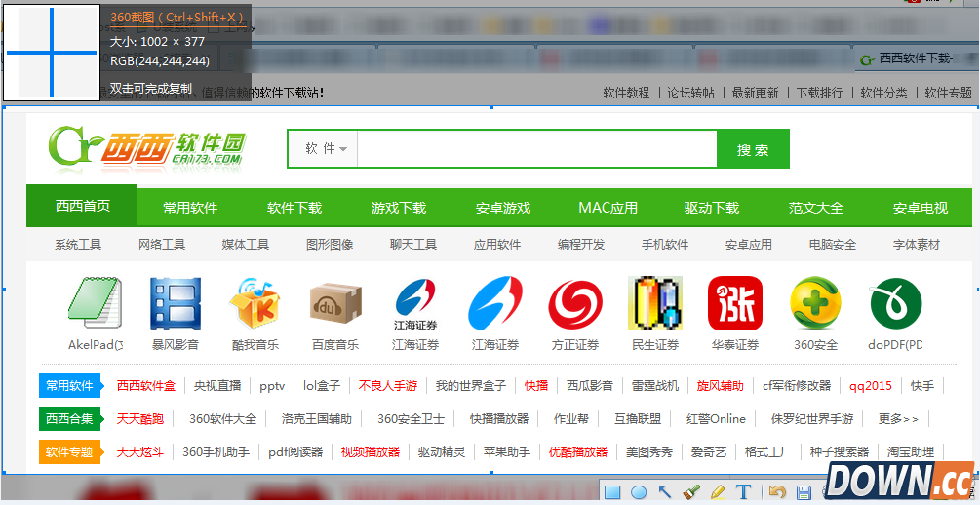980x505 pixels.
Task: Open the 方正证券 red swirl icon
Action: [x=575, y=304]
